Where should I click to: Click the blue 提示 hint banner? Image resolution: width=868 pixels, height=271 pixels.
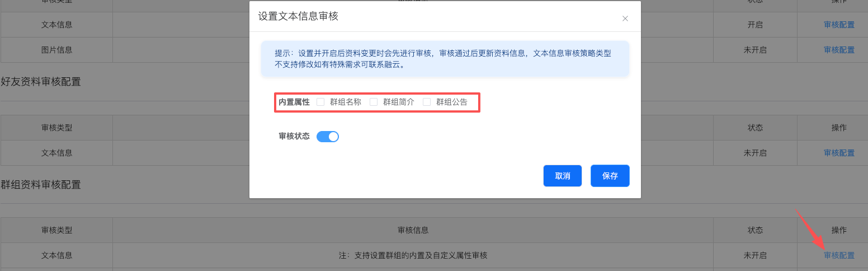445,59
